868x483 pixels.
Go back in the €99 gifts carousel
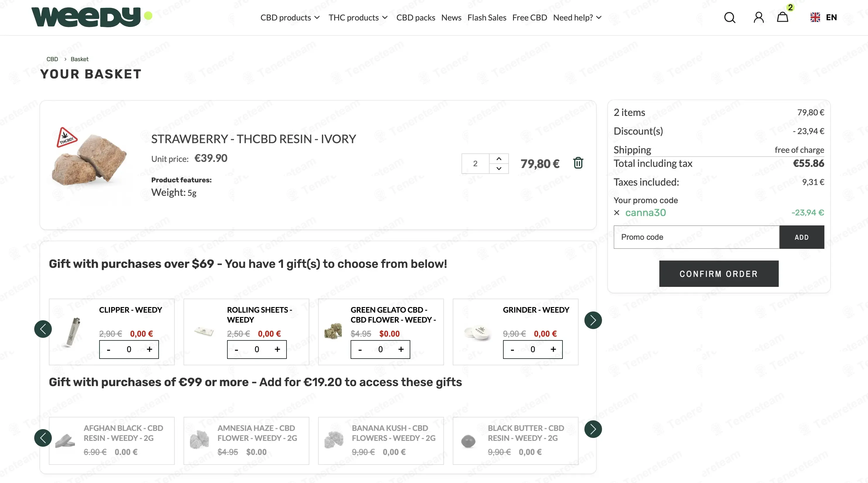[43, 438]
